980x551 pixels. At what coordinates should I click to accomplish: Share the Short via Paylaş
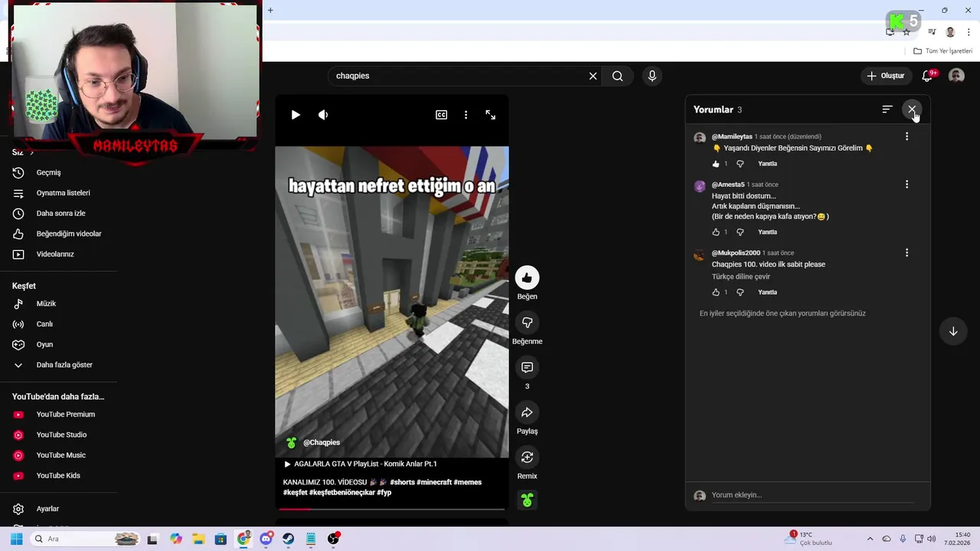pyautogui.click(x=527, y=412)
